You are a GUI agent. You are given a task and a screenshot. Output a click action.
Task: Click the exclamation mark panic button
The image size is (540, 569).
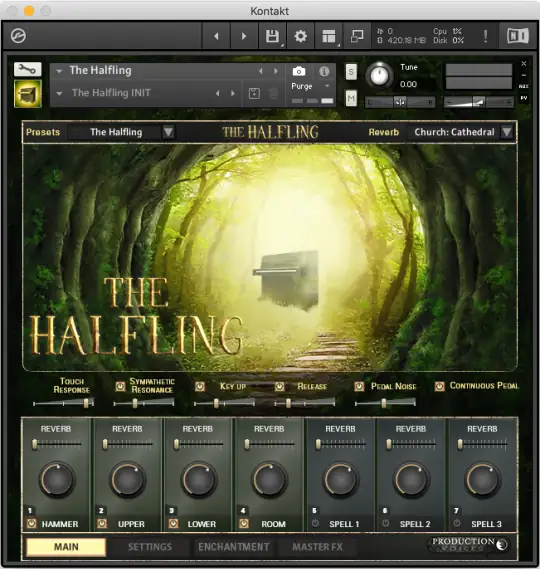485,36
